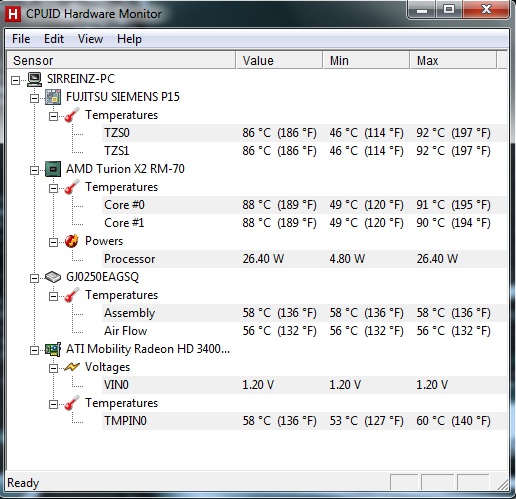Screen dimensions: 516x499
Task: Click the Min column header
Action: point(366,60)
